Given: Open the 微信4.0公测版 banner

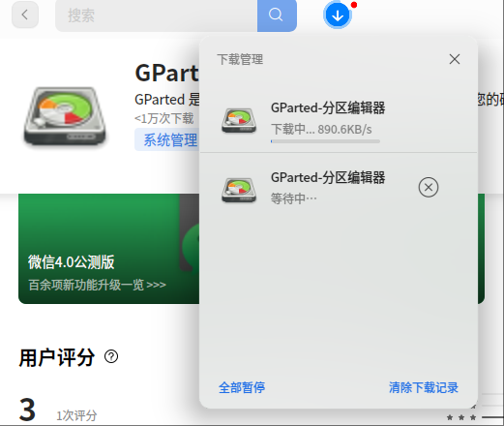Looking at the screenshot, I should coord(108,249).
